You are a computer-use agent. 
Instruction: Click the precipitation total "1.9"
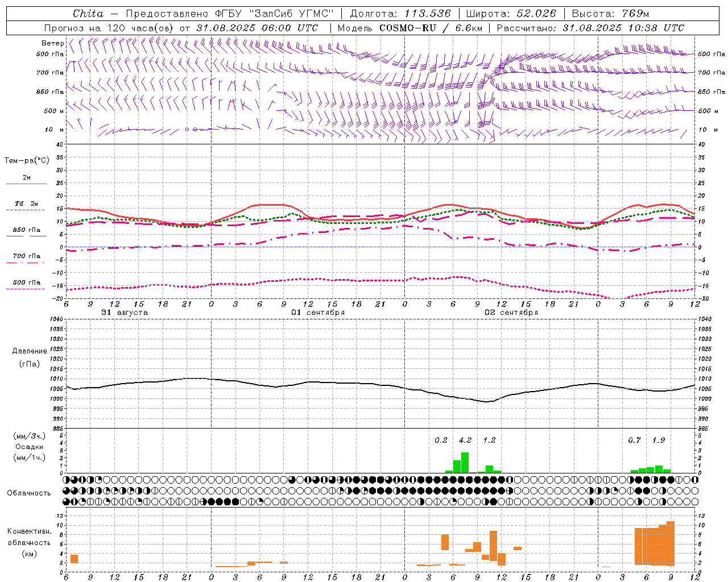pos(659,440)
